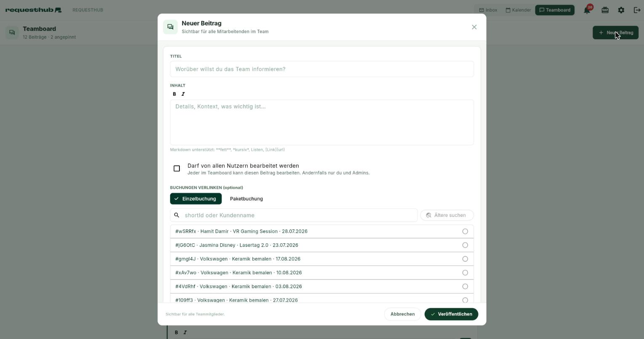This screenshot has height=339, width=644.
Task: Open the settings gear icon
Action: (x=621, y=10)
